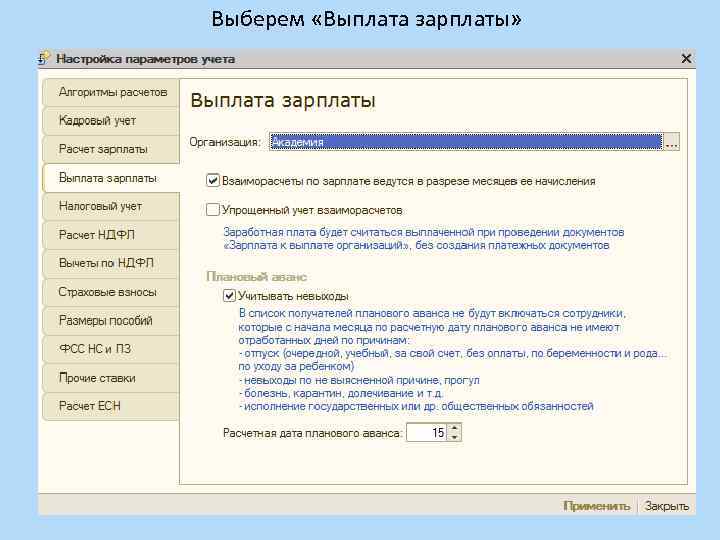Open the ФСС НС и ПЗ tab
Viewport: 720px width, 540px height.
(111, 349)
